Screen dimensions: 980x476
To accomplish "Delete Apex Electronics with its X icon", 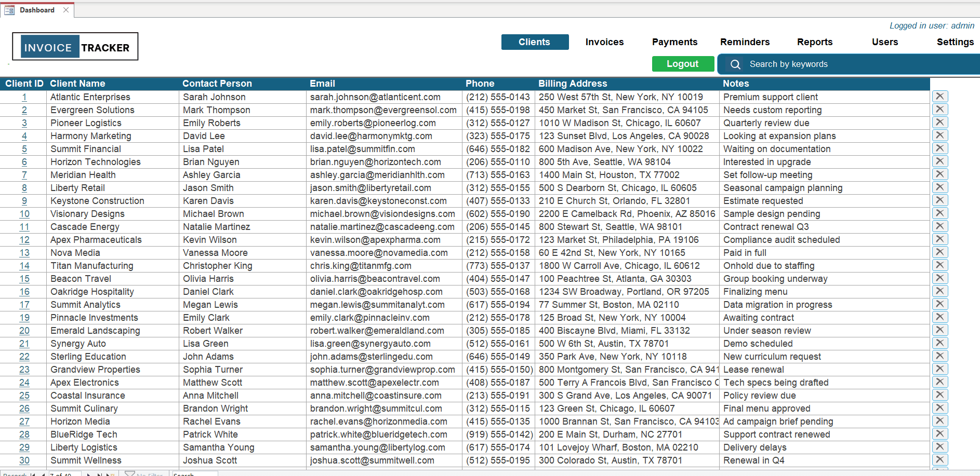I will (x=939, y=382).
